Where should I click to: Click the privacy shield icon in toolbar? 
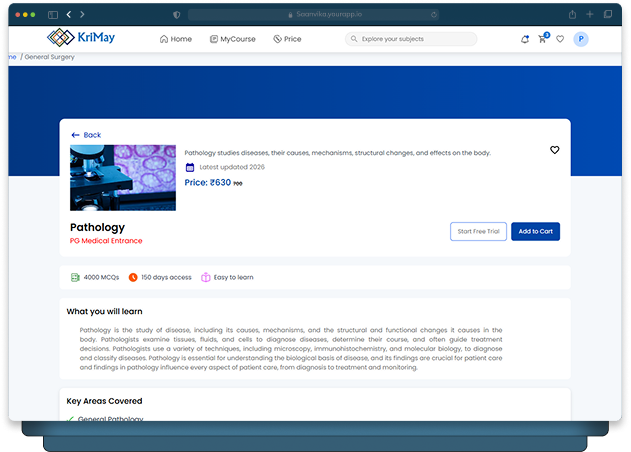pos(176,15)
